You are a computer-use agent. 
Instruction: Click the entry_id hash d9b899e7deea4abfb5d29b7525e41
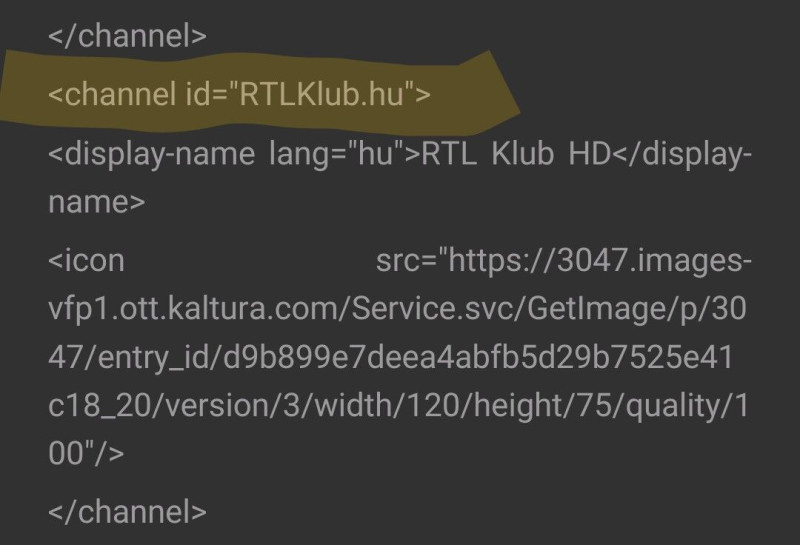(478, 357)
